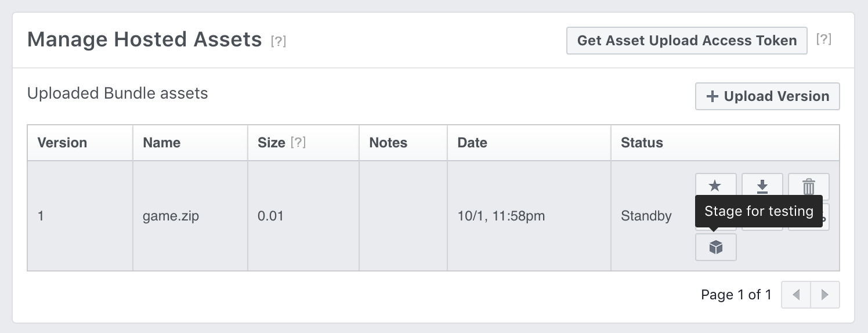Open the help marker next to the access token button
868x333 pixels.
click(x=824, y=39)
